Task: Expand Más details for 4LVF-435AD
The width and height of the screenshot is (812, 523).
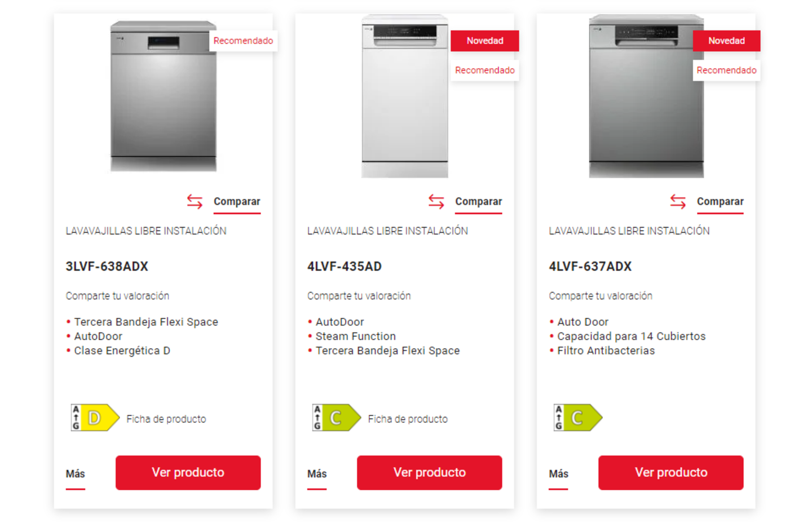Action: (x=317, y=474)
